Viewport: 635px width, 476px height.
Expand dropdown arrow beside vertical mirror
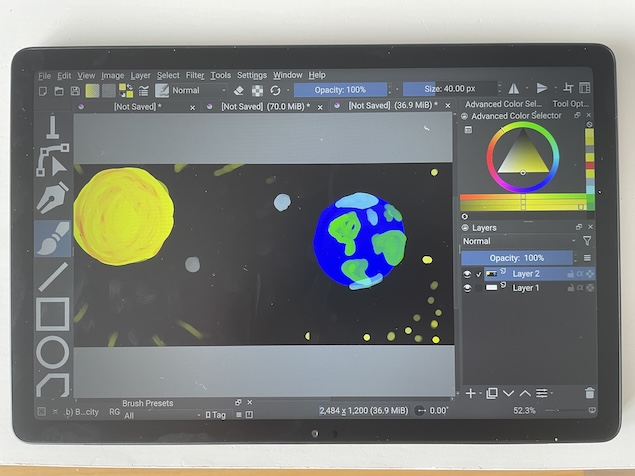[x=555, y=88]
